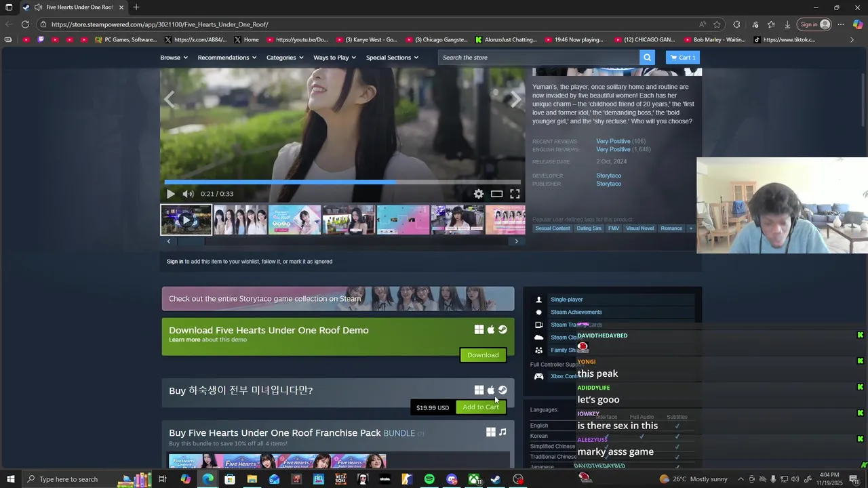
Task: Enter fullscreen on the trailer video
Action: (x=515, y=194)
